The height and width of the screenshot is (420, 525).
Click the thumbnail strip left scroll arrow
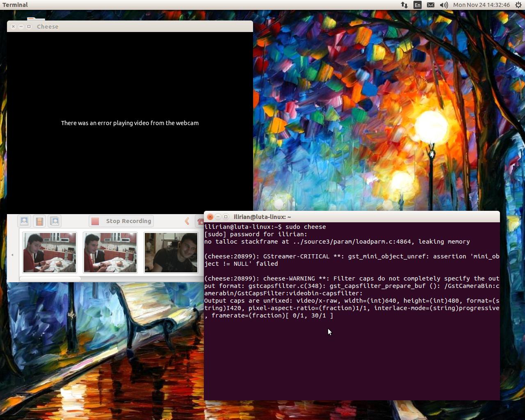point(12,255)
